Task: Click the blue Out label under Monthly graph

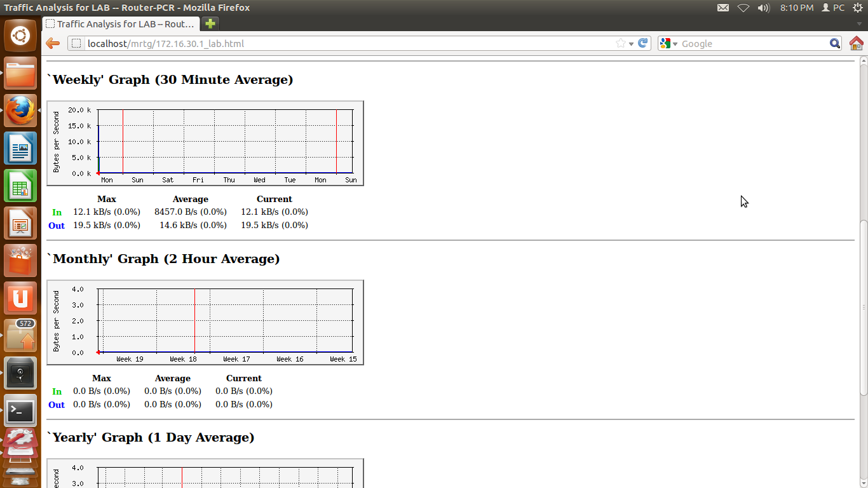Action: [x=57, y=405]
